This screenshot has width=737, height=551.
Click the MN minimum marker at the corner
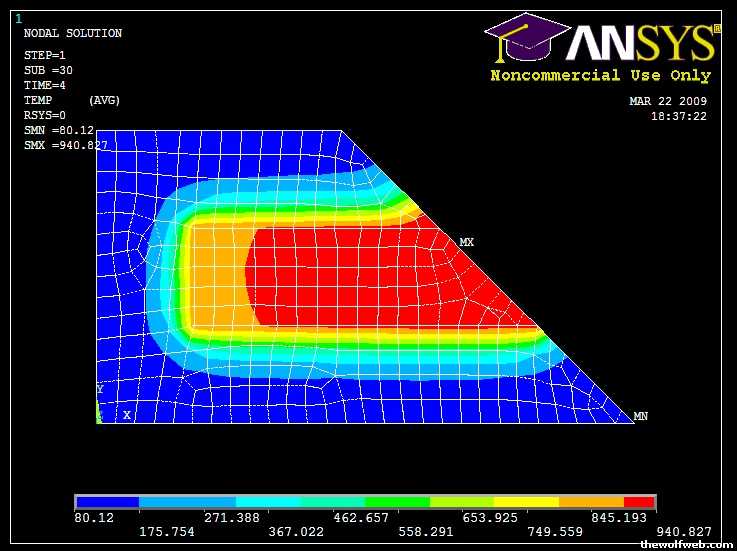(x=641, y=416)
